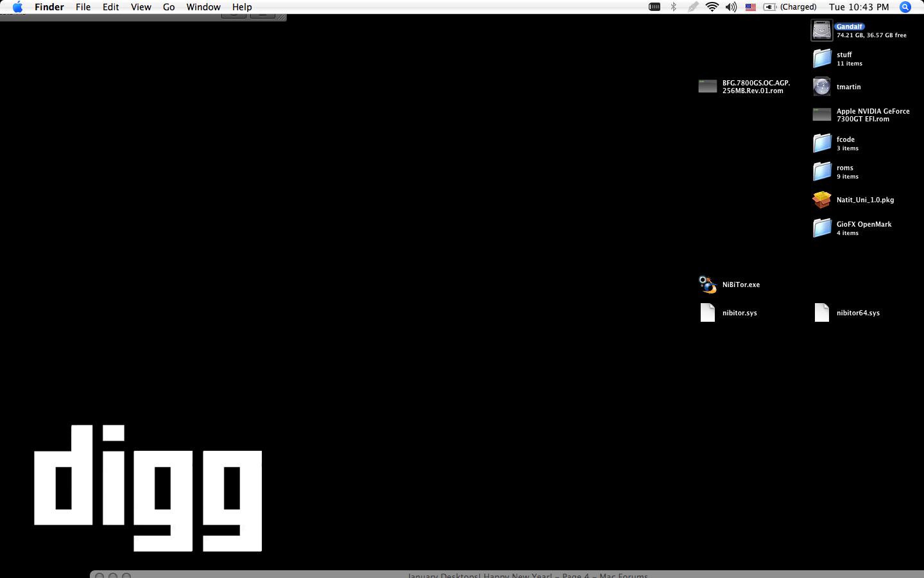The image size is (924, 578).
Task: Open the Help menu
Action: (x=242, y=7)
